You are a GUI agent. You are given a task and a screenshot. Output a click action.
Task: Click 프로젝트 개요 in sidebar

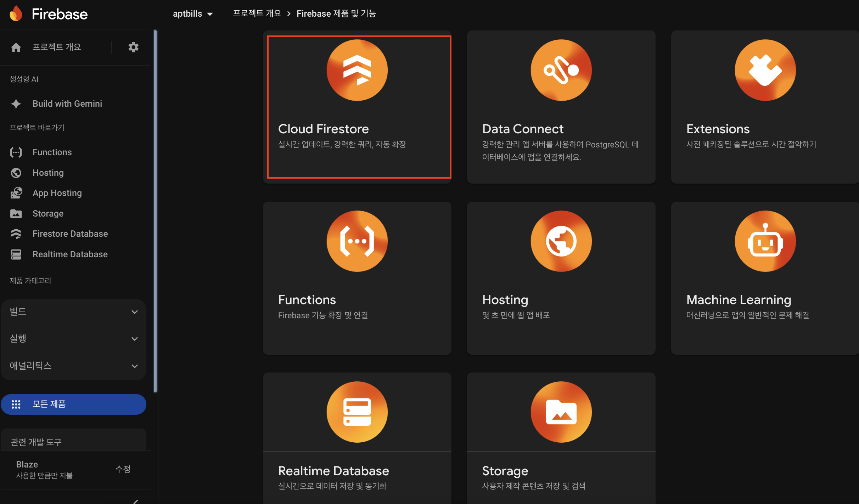pos(57,47)
